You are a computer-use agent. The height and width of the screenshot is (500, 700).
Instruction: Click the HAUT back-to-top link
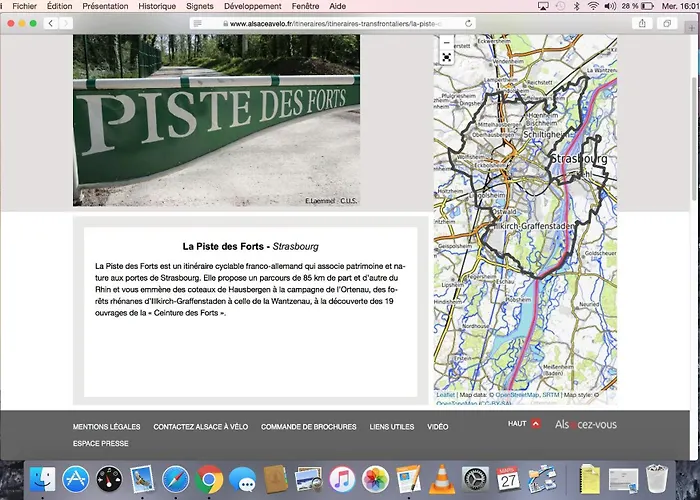(517, 424)
